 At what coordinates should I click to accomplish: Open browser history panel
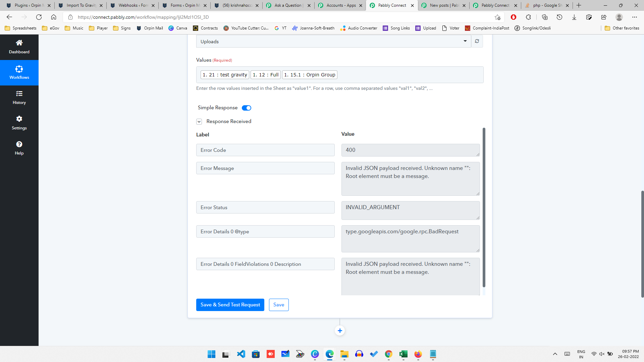point(559,17)
